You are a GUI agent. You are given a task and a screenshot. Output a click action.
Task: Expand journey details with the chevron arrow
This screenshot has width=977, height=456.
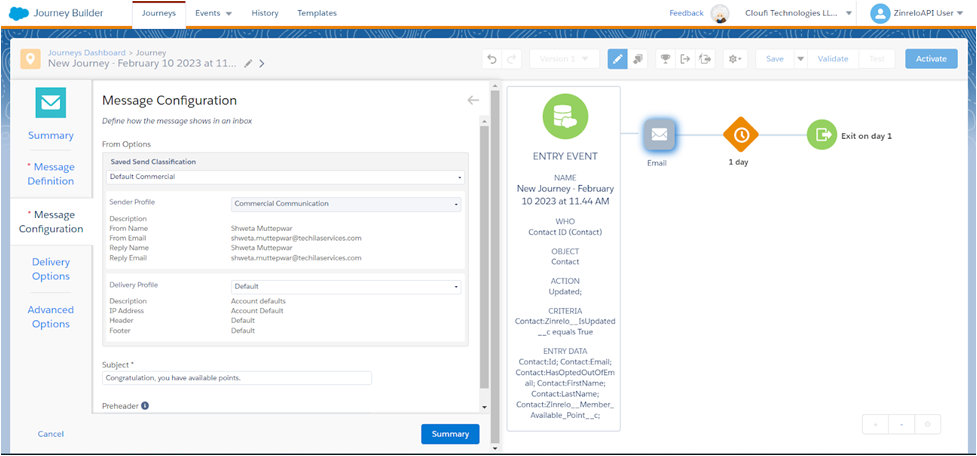(x=262, y=64)
